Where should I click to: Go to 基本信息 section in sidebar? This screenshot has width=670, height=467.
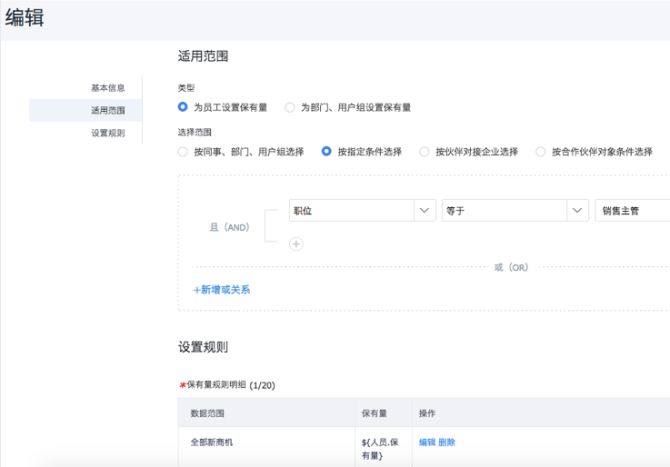point(108,88)
